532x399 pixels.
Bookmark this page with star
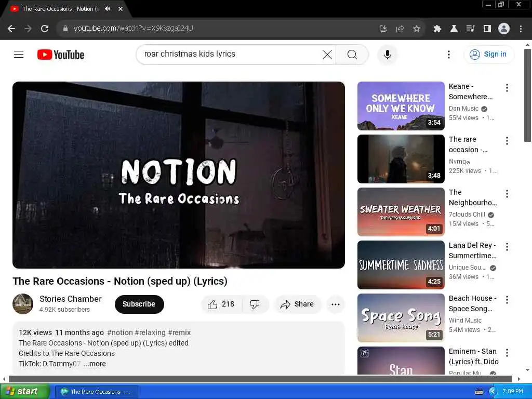(416, 29)
